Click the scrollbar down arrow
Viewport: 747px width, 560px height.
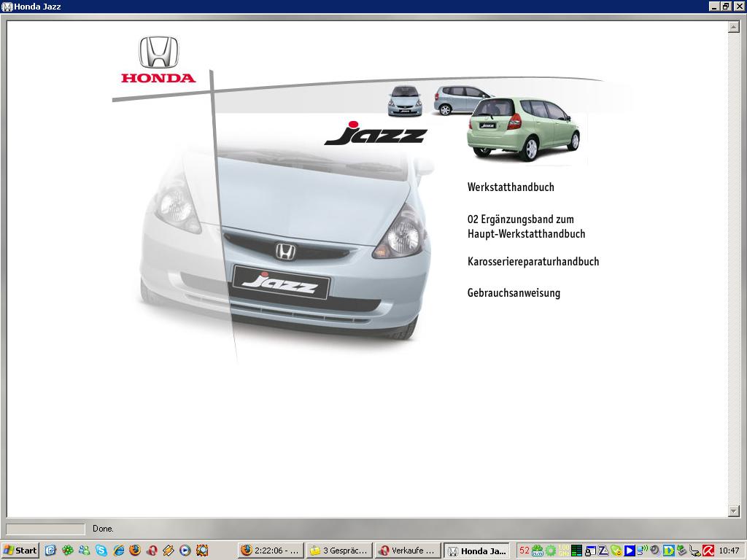coord(734,511)
